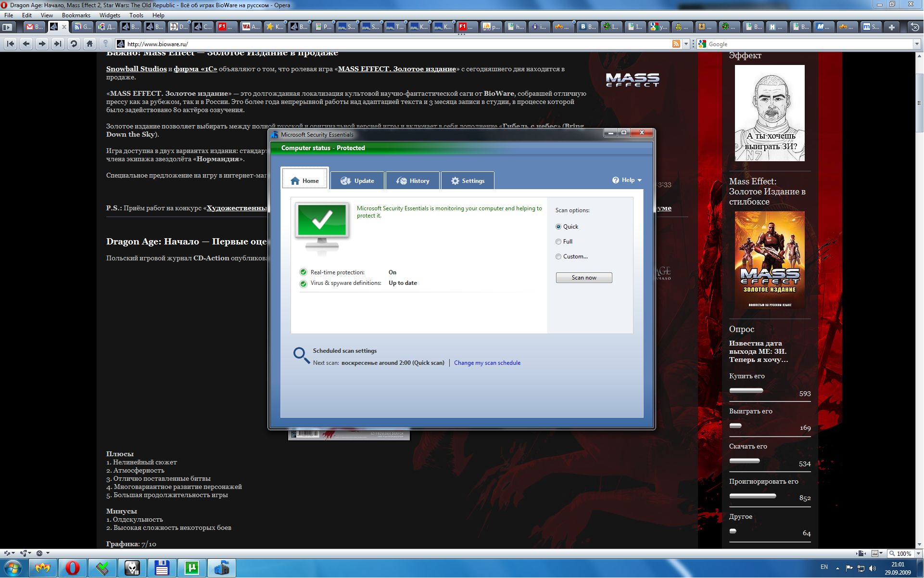This screenshot has width=924, height=578.
Task: Go back to the previous page
Action: pyautogui.click(x=26, y=44)
